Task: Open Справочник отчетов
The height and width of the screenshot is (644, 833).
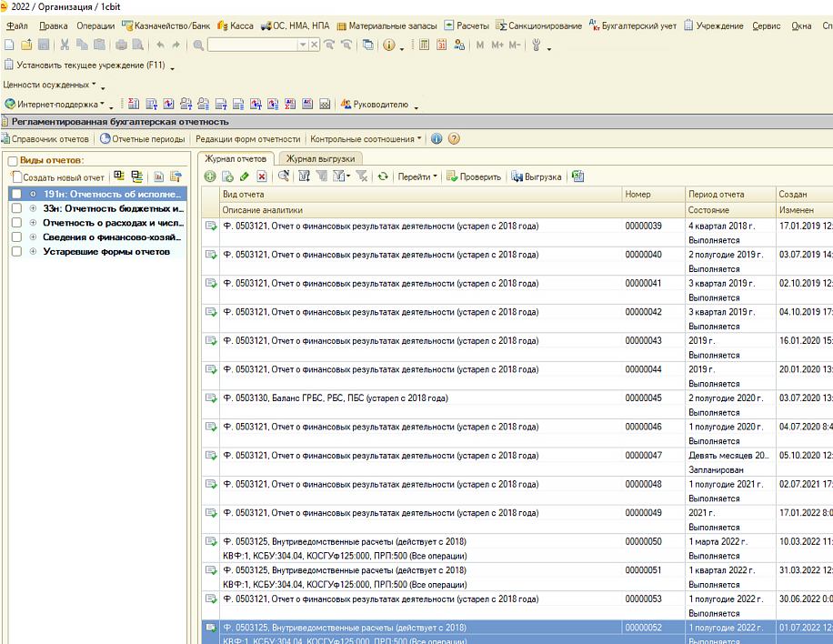Action: (x=45, y=138)
